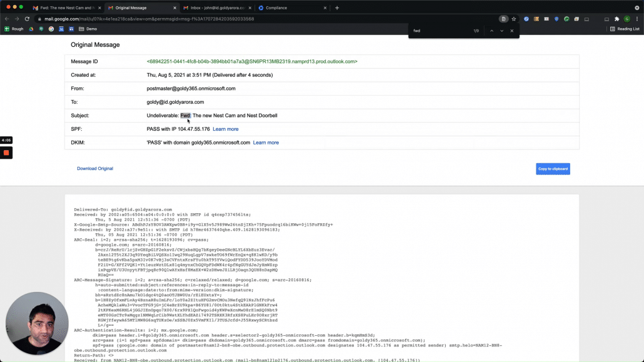Close the Original Message tab
The width and height of the screenshot is (644, 362).
[174, 8]
